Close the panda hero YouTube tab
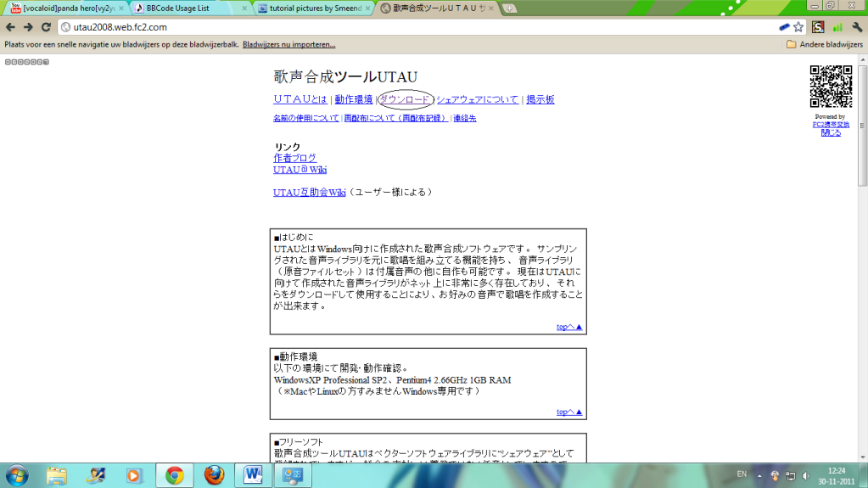Screen dimensions: 868x488 121,8
